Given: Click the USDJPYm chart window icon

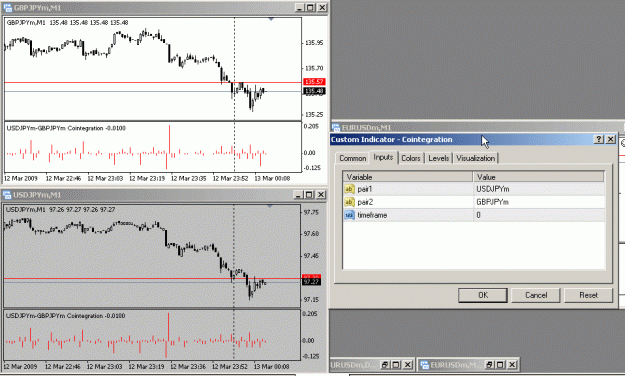Looking at the screenshot, I should 7,195.
